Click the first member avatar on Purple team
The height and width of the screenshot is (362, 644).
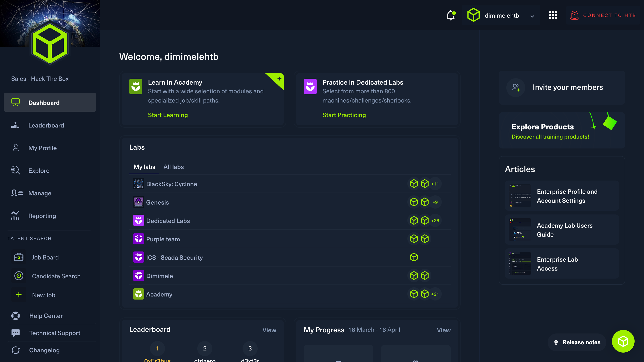(414, 239)
